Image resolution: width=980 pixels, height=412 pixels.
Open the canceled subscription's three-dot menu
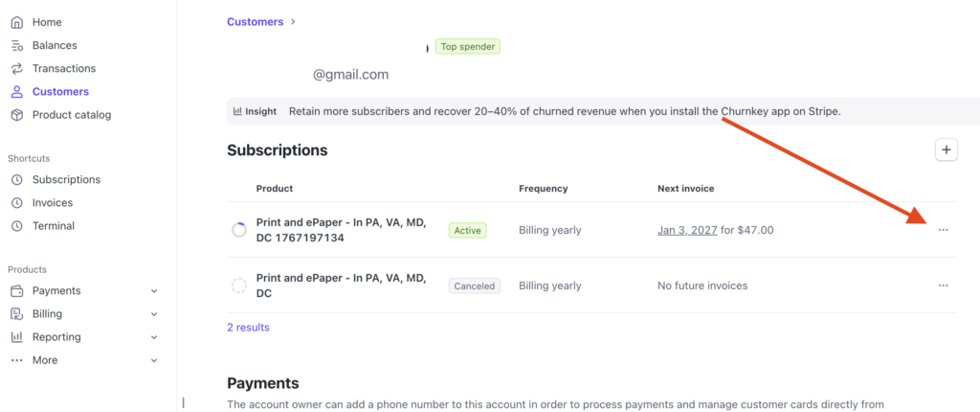click(944, 286)
